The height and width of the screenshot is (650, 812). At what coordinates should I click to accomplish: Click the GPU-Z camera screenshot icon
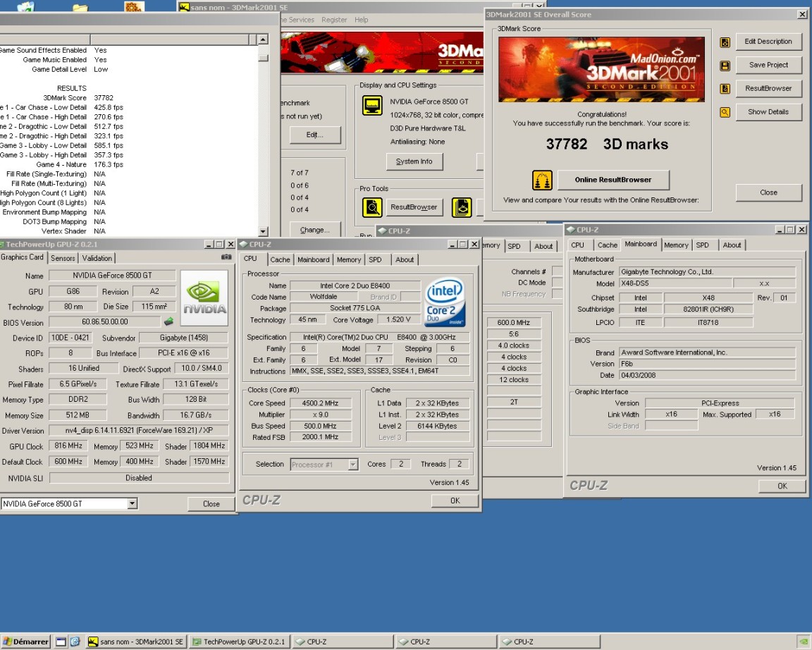tap(226, 257)
